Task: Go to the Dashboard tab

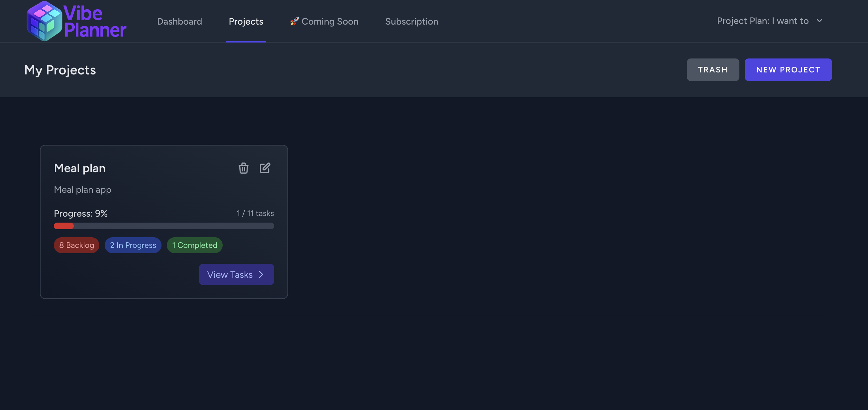Action: coord(179,21)
